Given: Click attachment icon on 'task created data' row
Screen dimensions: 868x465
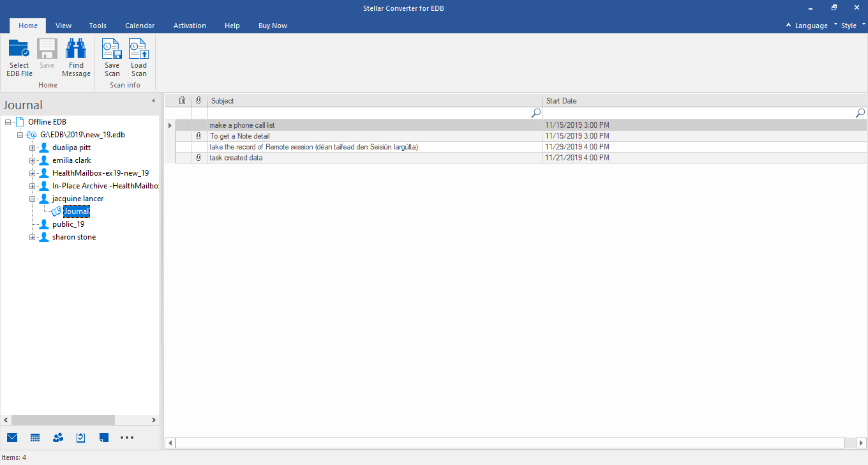Looking at the screenshot, I should click(198, 158).
